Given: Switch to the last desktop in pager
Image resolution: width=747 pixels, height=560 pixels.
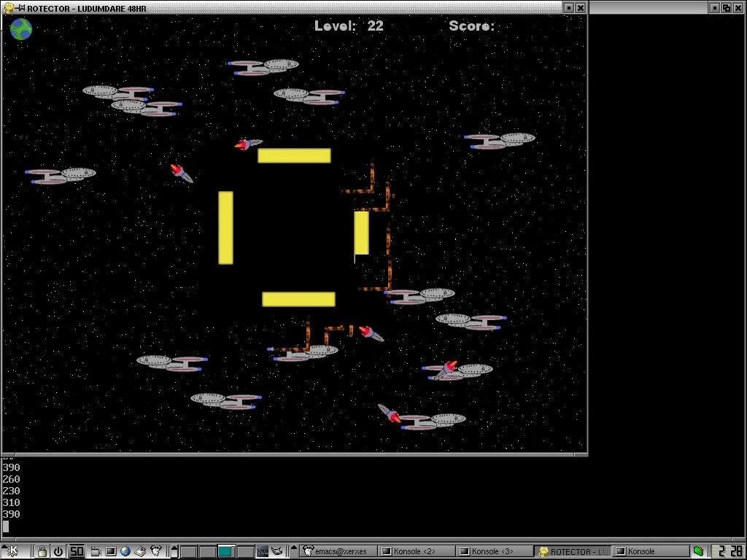Looking at the screenshot, I should pos(245,551).
